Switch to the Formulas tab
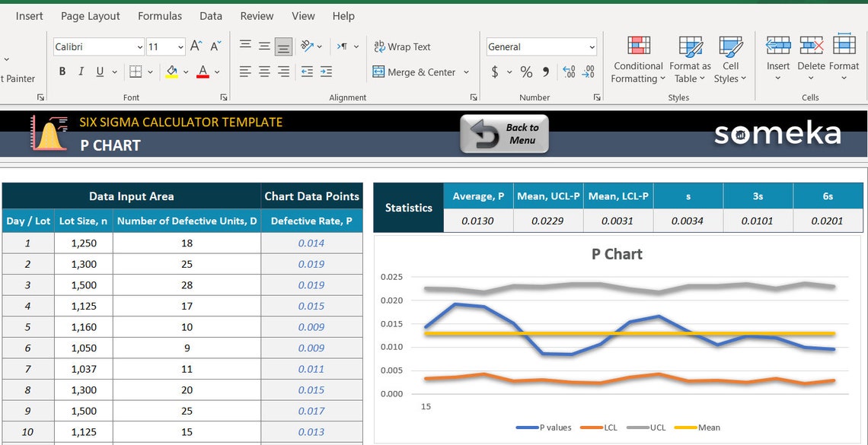The height and width of the screenshot is (445, 868). (159, 15)
